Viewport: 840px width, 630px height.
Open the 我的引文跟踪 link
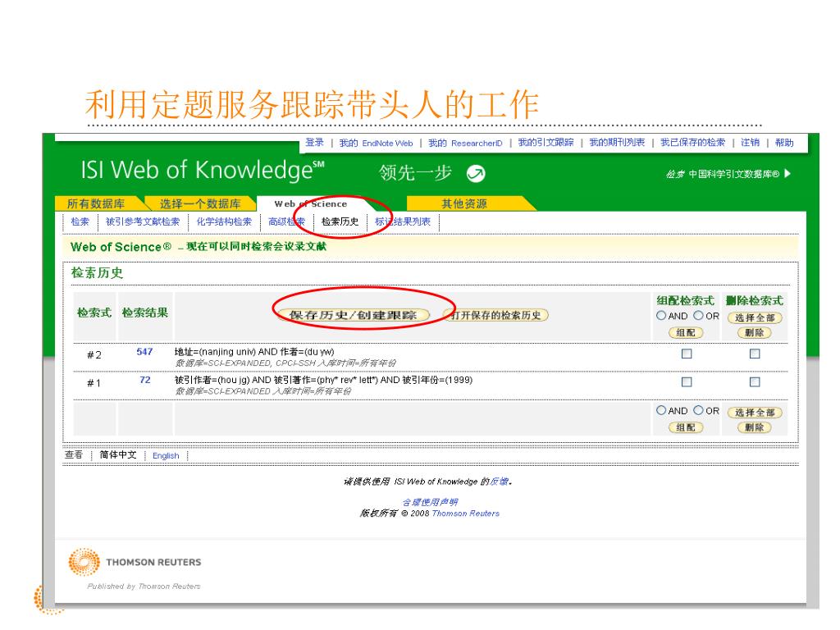[546, 143]
